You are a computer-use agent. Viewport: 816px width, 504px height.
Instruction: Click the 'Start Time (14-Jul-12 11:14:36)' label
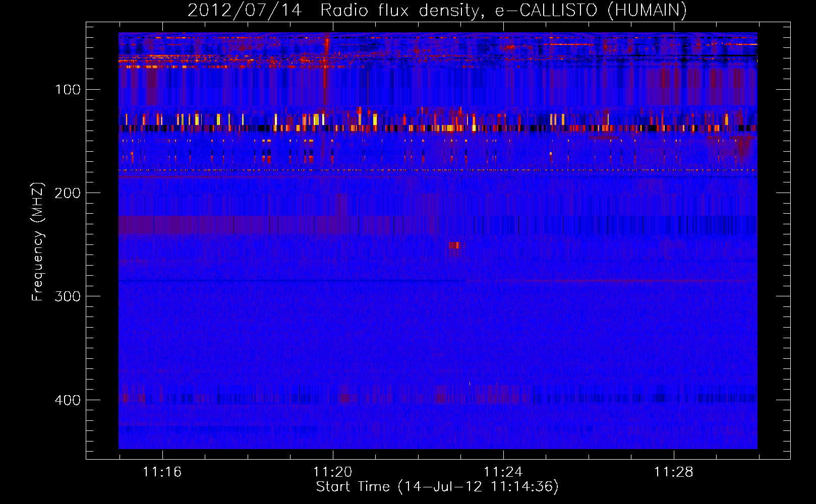(x=437, y=487)
